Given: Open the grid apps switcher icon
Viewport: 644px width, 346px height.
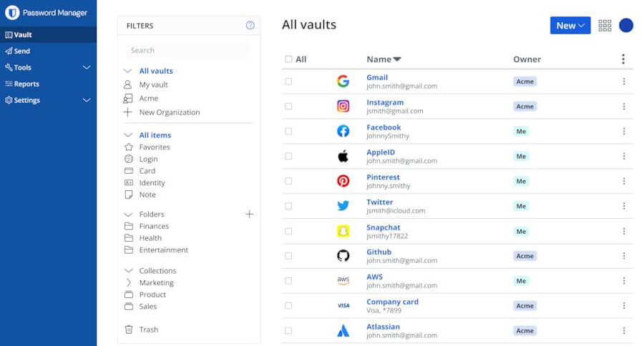Looking at the screenshot, I should [x=605, y=26].
